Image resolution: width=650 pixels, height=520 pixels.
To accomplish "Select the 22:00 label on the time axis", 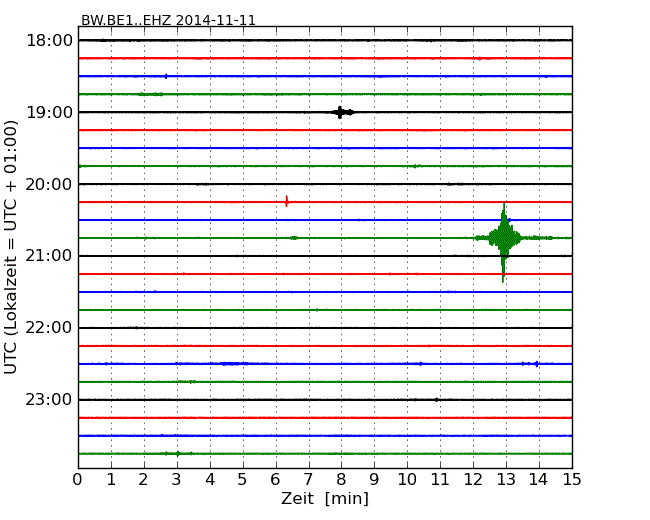I will [x=49, y=328].
